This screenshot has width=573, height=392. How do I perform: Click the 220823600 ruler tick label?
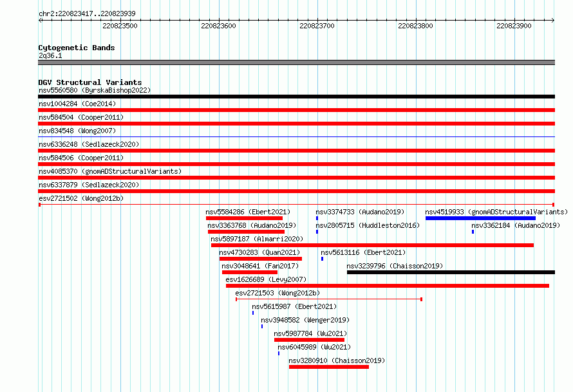[x=218, y=26]
